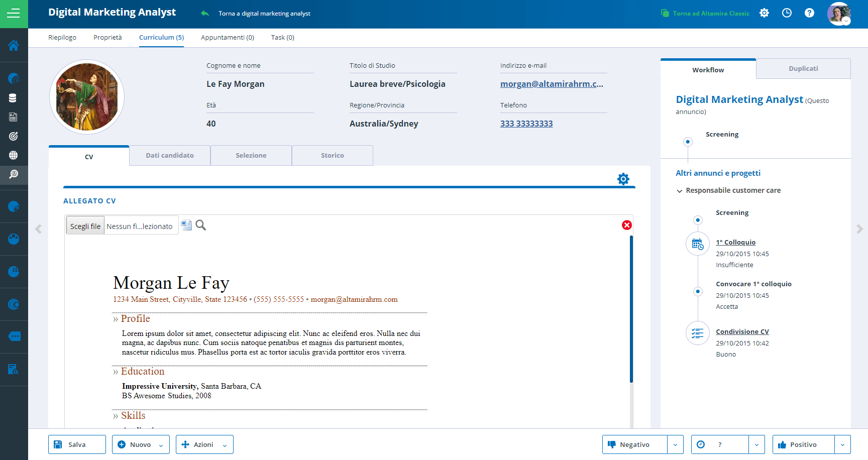This screenshot has height=460, width=868.
Task: Open the Duplicati tab
Action: 803,69
